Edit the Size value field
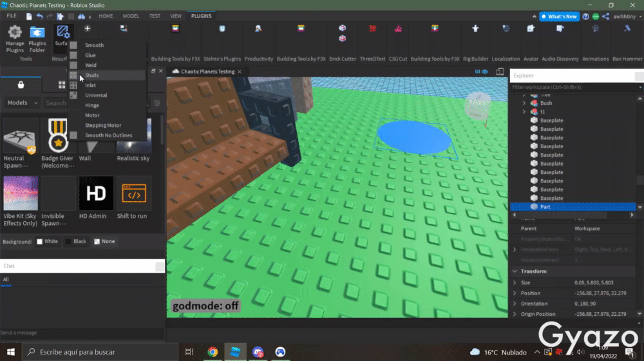This screenshot has width=644, height=361. tap(604, 283)
